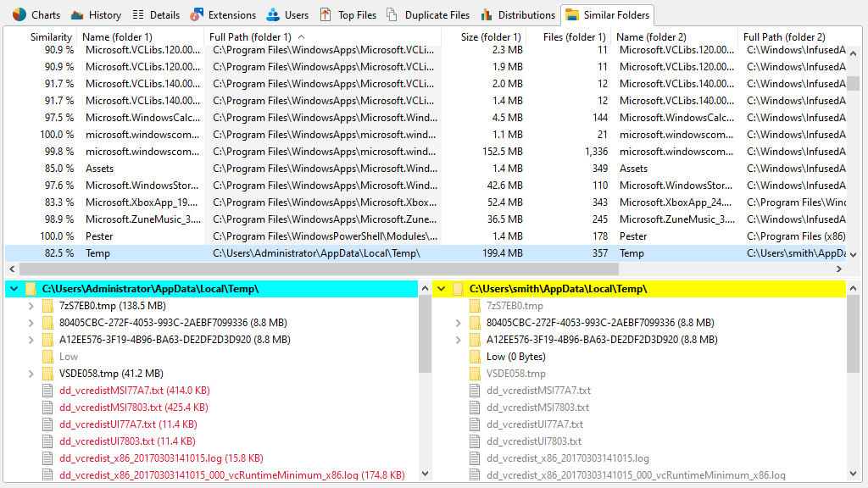Open the Charts tab
The image size is (868, 488).
coord(36,15)
